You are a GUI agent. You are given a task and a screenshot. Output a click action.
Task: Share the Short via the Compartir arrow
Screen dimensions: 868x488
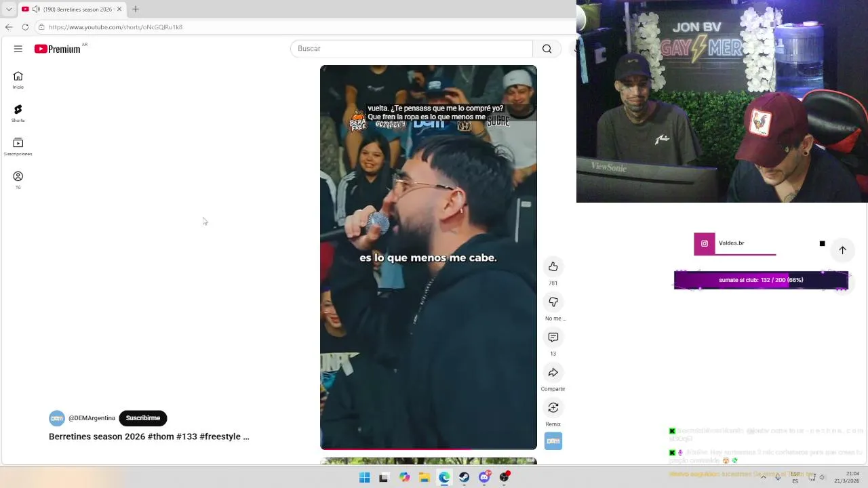553,372
